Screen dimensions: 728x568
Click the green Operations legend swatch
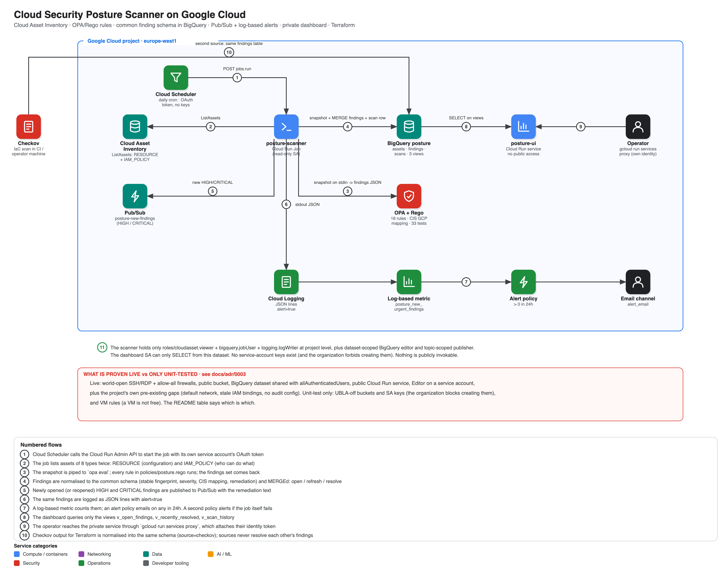coord(81,563)
